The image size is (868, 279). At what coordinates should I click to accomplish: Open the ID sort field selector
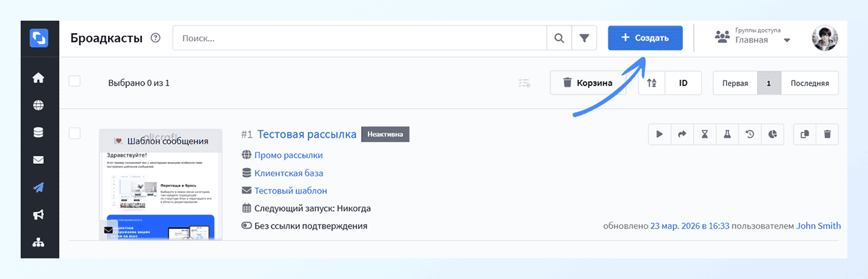683,83
